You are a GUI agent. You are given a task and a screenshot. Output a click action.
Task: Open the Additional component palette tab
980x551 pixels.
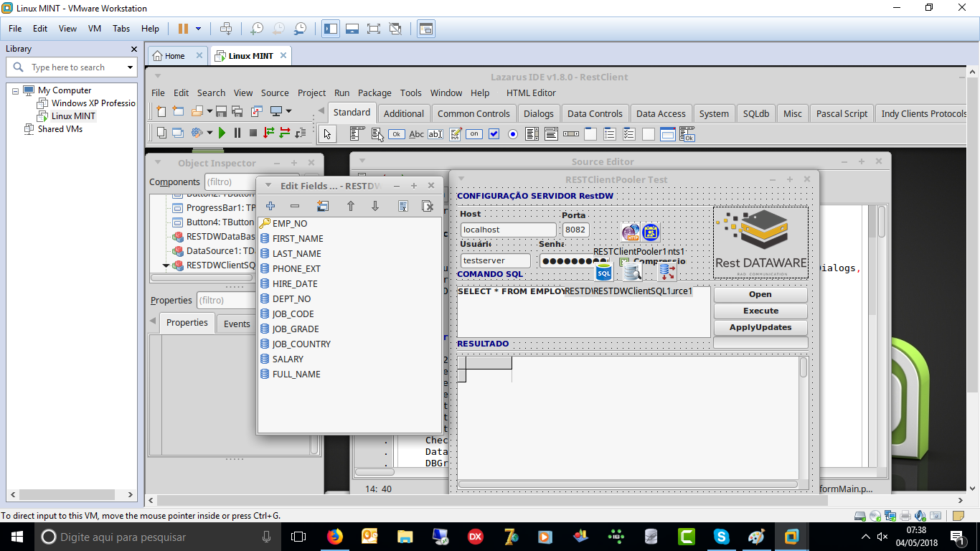(x=404, y=113)
